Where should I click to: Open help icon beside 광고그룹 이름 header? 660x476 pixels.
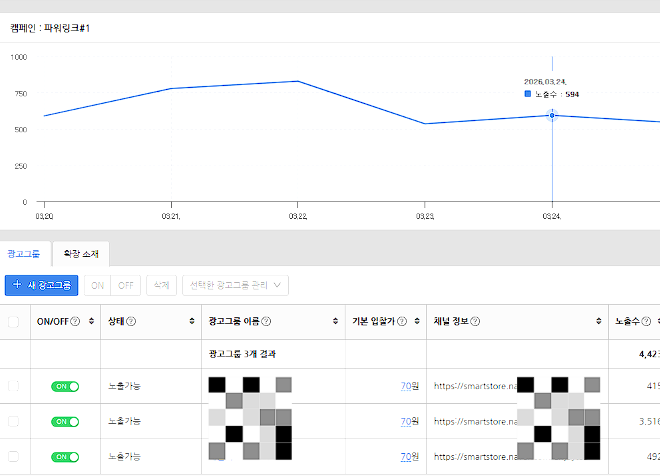pos(266,322)
